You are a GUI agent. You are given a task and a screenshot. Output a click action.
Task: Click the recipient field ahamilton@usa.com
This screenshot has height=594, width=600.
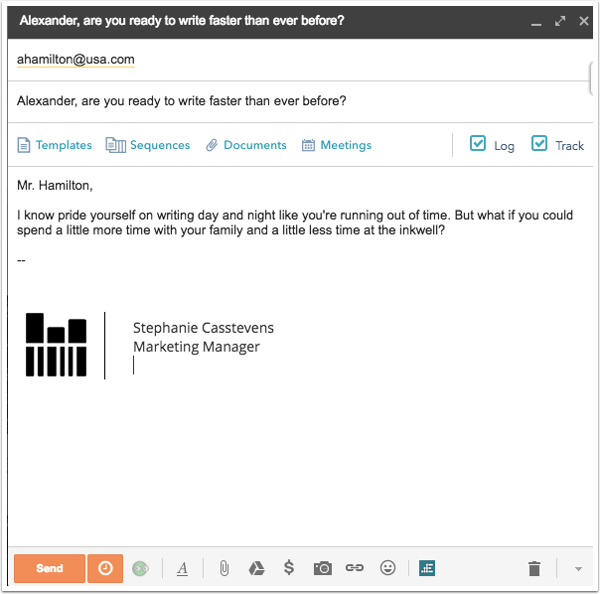[76, 60]
